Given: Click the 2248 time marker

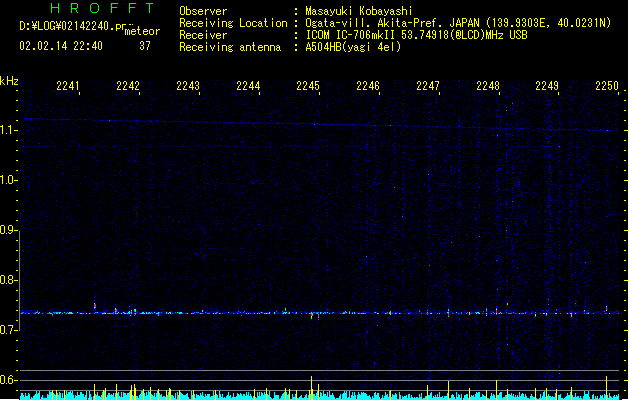Looking at the screenshot, I should 488,86.
